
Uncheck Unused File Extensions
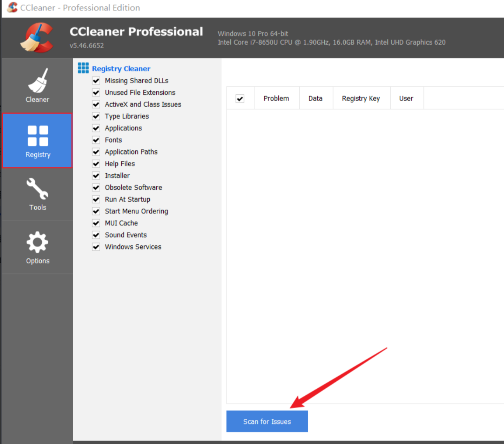click(96, 92)
